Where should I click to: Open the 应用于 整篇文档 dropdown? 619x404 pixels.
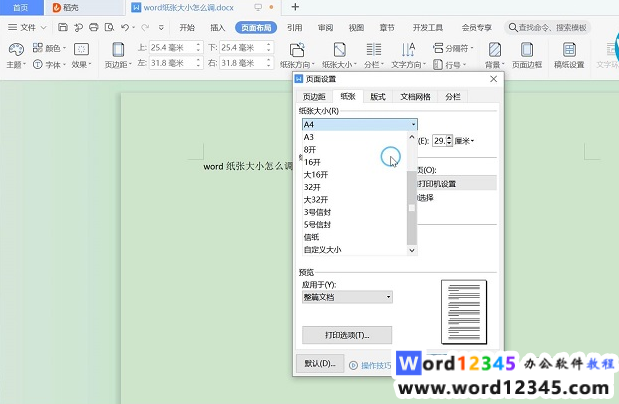(347, 297)
